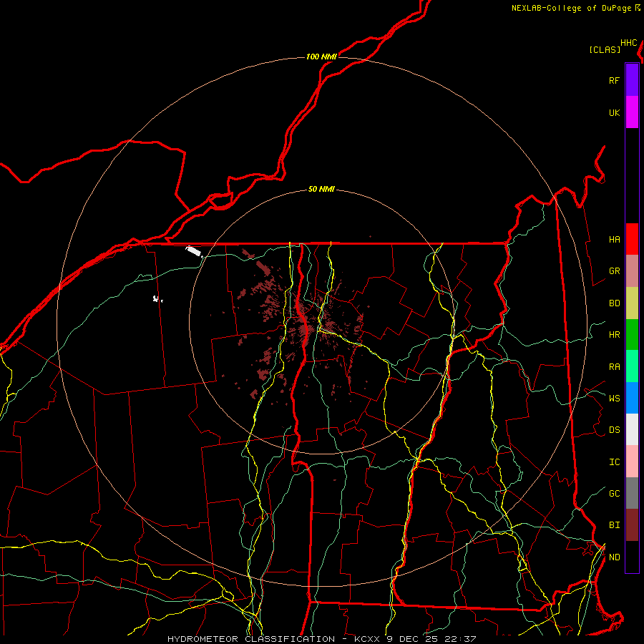The image size is (644, 644).
Task: Click the BI dark red swatch
Action: click(x=632, y=525)
